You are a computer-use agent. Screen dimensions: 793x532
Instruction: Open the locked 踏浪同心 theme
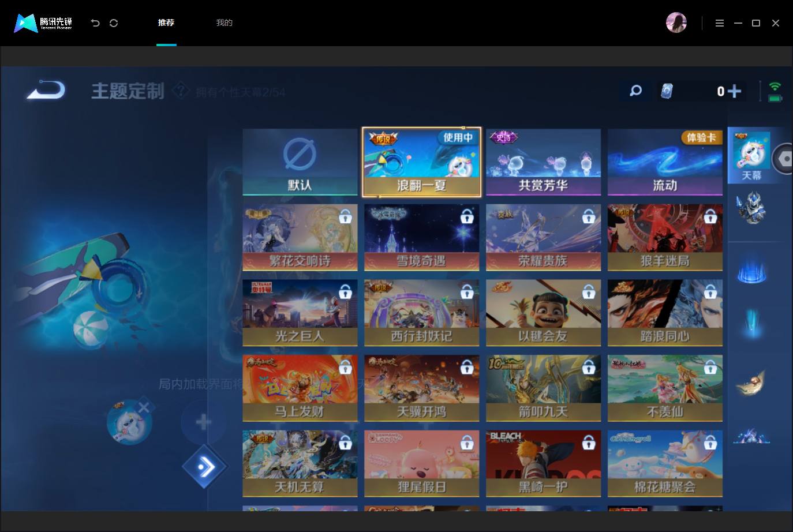coord(665,313)
